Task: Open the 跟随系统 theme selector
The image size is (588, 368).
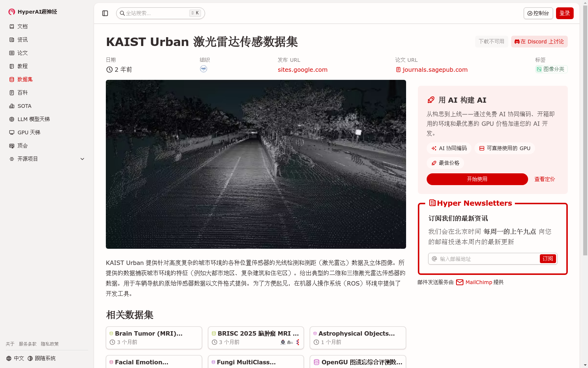Action: 42,358
